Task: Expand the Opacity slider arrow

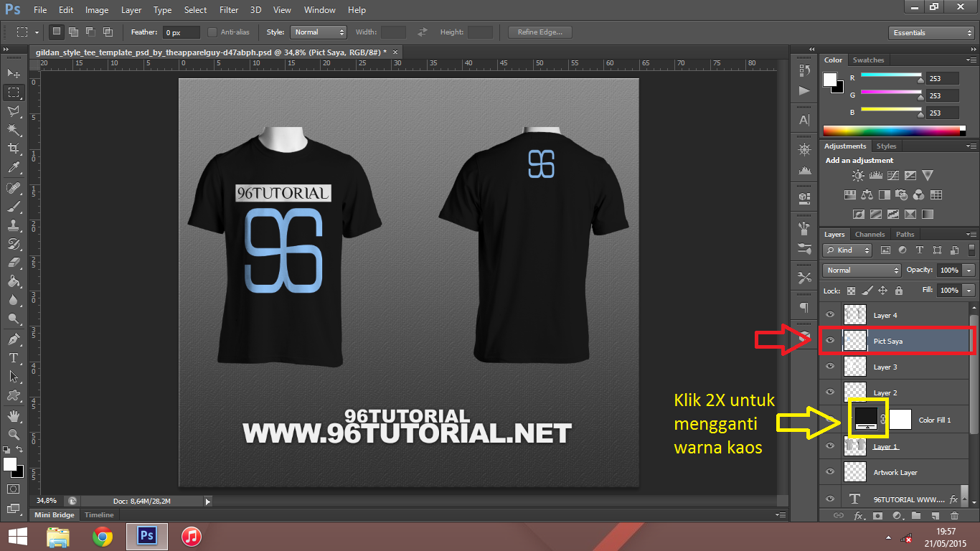Action: [x=969, y=270]
